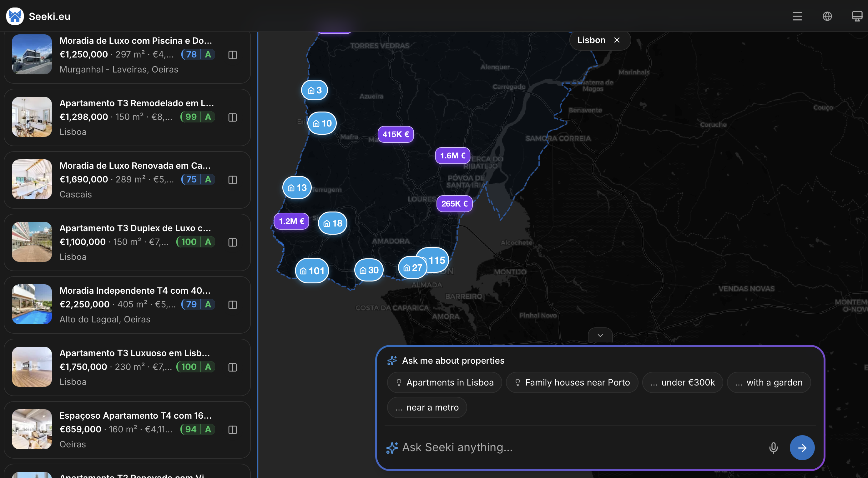The width and height of the screenshot is (868, 478).
Task: Select the 265K € price marker
Action: tap(454, 204)
